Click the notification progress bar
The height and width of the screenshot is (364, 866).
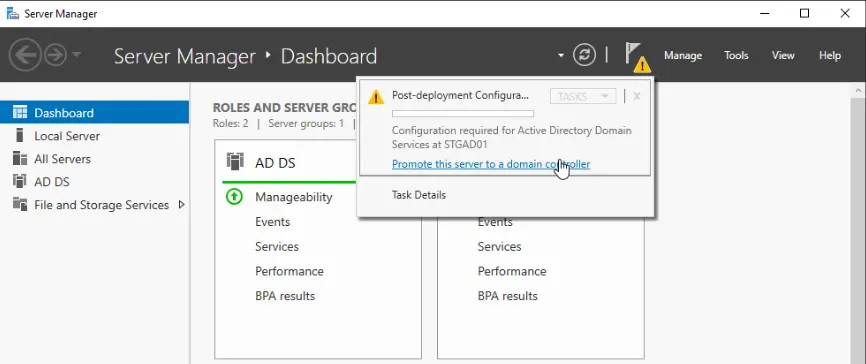click(x=463, y=114)
